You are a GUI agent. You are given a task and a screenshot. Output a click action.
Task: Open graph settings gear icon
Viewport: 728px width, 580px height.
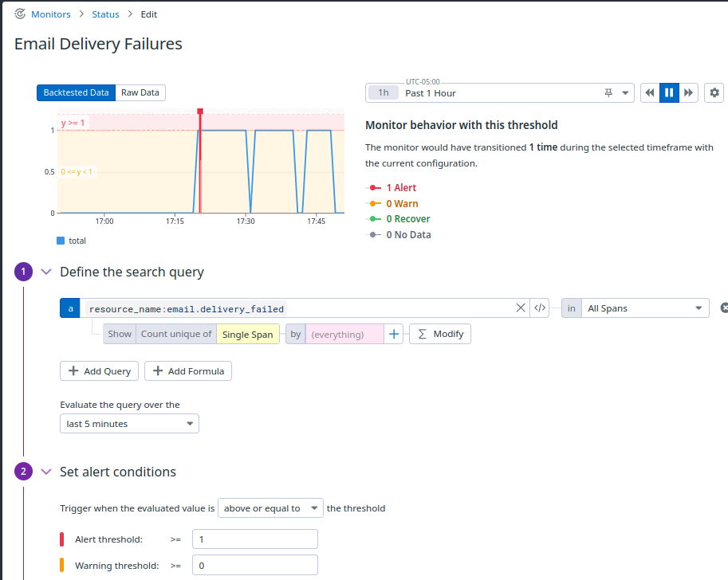click(714, 92)
